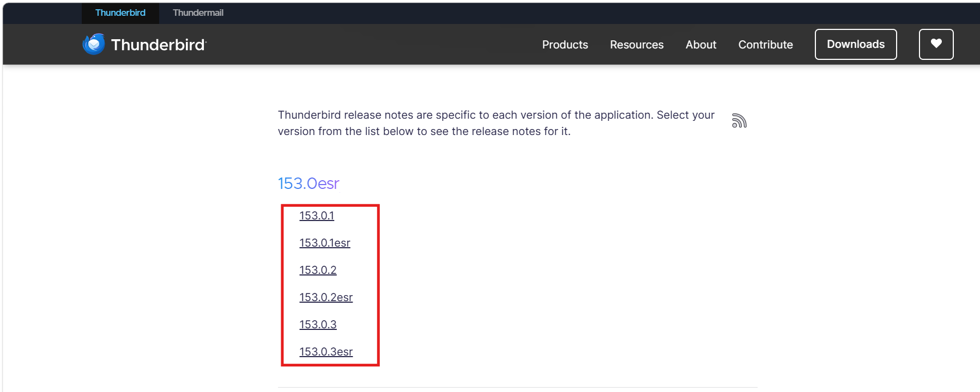The image size is (980, 392).
Task: Click the 'Thunderbird release notes are specific' paragraph
Action: 496,123
